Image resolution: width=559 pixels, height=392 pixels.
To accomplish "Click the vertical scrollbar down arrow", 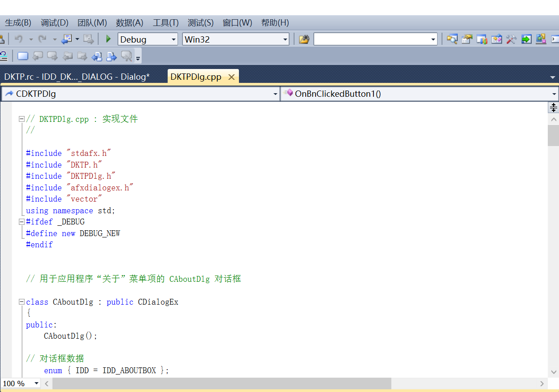I will coord(554,372).
